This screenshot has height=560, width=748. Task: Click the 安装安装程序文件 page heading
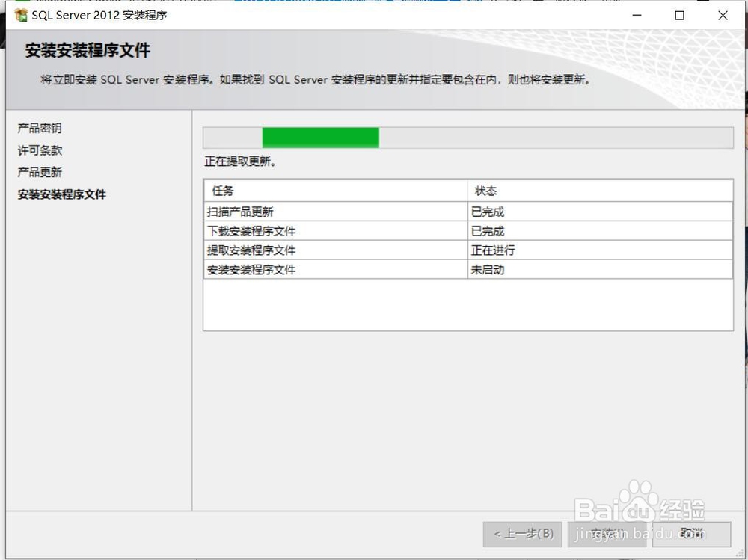(x=88, y=50)
